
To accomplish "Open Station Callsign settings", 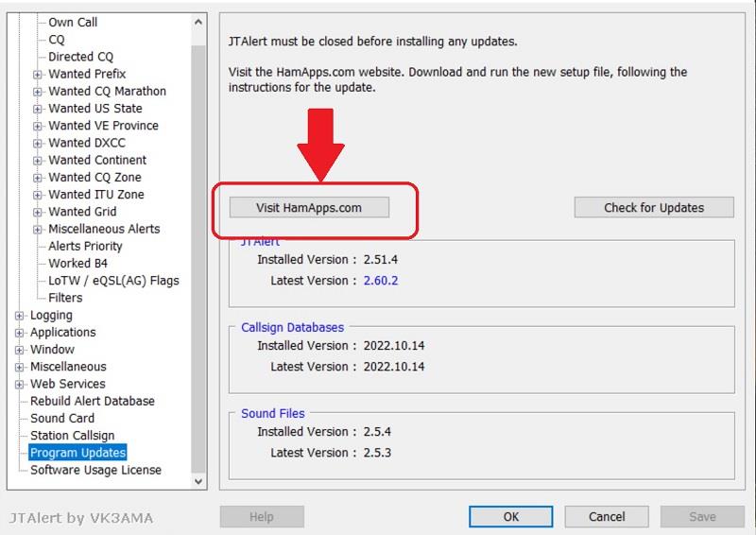I will tap(73, 436).
